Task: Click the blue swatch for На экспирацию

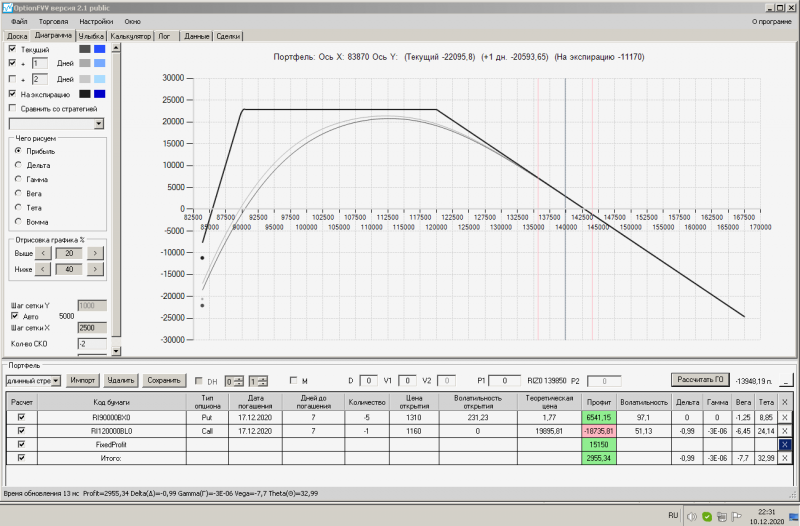Action: click(99, 94)
